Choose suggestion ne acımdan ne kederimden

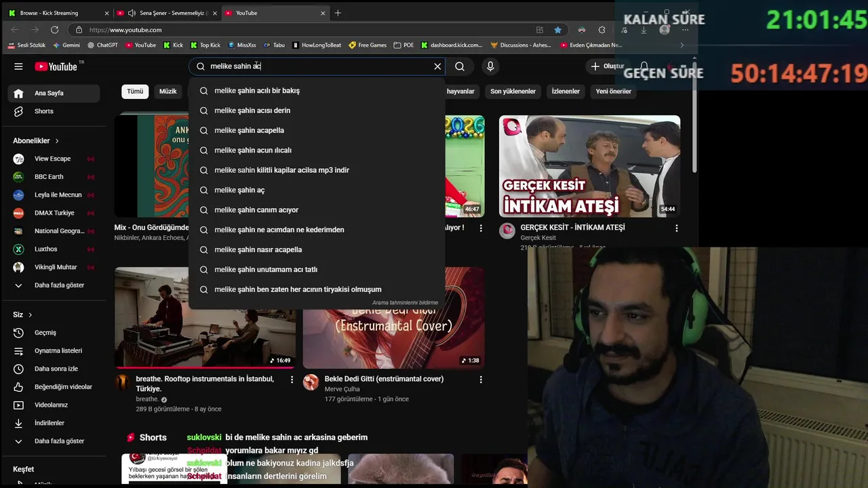(x=317, y=230)
